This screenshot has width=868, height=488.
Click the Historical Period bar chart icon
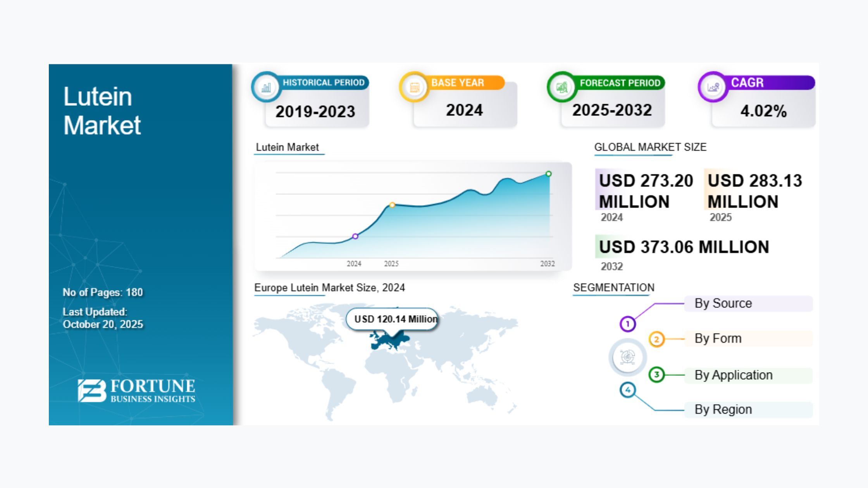pyautogui.click(x=266, y=88)
